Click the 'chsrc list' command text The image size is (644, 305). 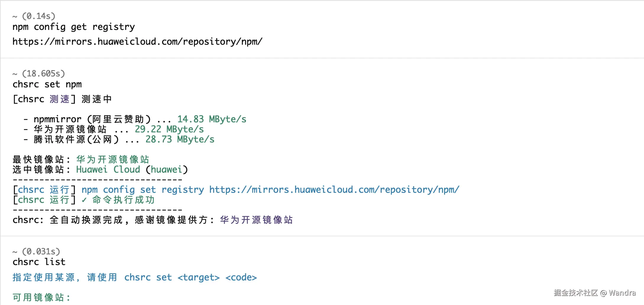click(39, 262)
